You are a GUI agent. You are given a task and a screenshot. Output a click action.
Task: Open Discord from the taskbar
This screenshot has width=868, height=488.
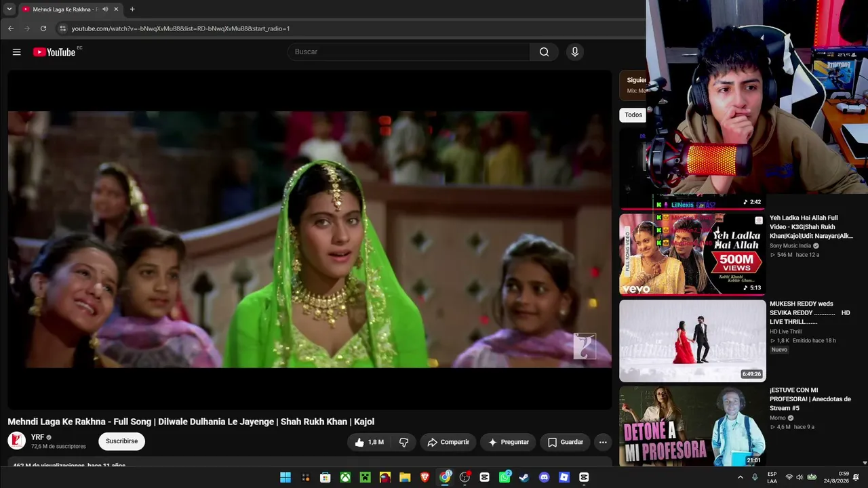click(x=544, y=478)
